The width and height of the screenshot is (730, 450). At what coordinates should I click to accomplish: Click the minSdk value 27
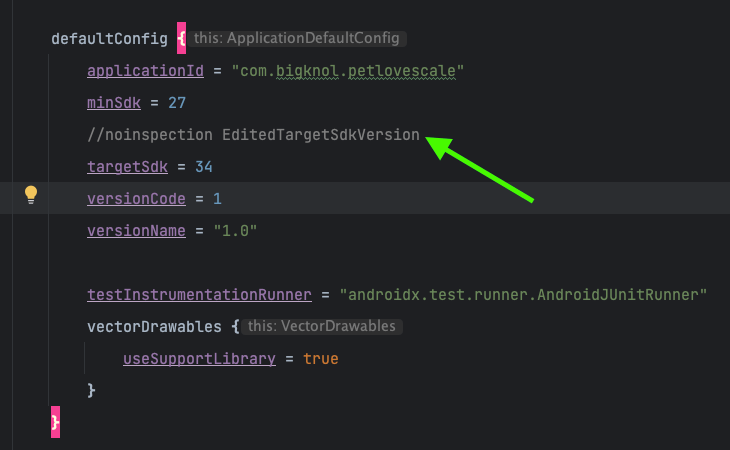[x=177, y=103]
